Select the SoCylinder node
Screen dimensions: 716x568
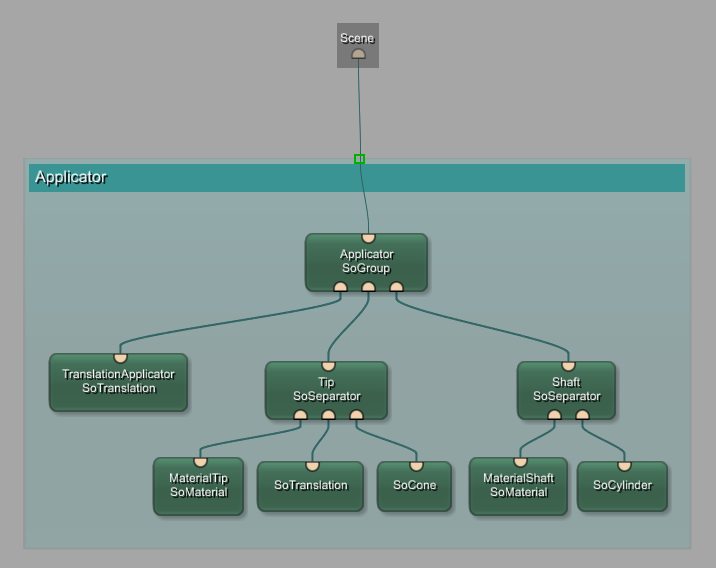pyautogui.click(x=622, y=486)
